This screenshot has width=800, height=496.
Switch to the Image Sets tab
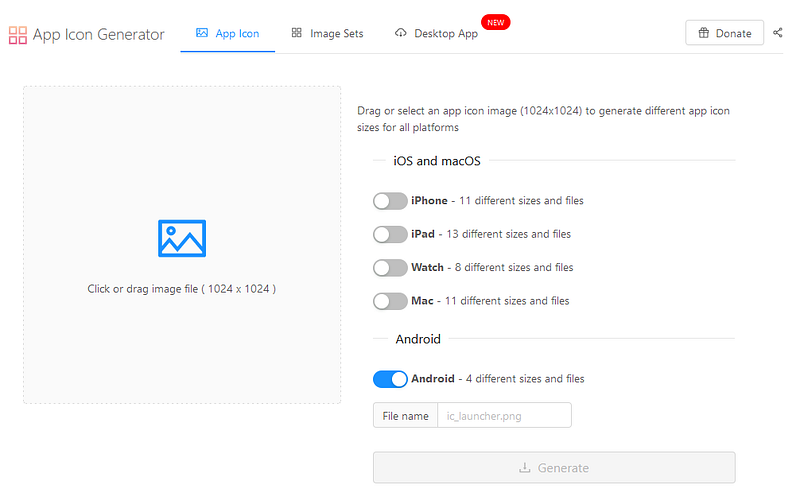click(327, 34)
